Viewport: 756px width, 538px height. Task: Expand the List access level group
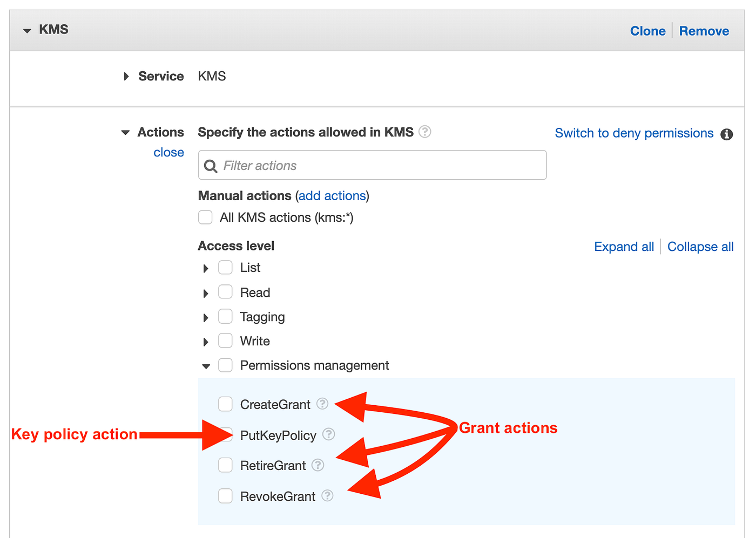coord(206,267)
